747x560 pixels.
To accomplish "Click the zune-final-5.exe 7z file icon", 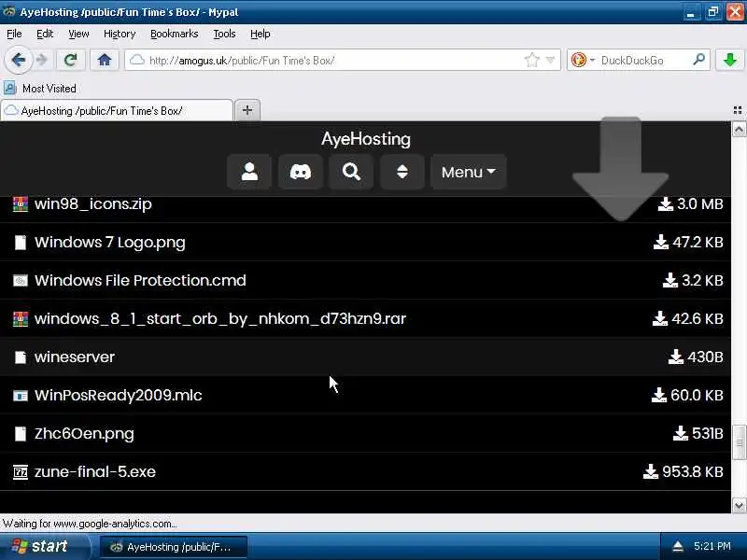I will (20, 472).
